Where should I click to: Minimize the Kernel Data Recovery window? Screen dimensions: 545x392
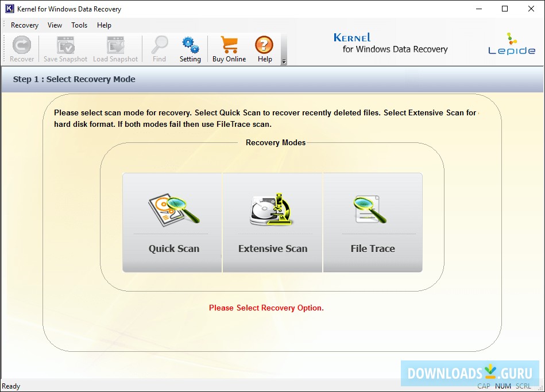point(479,9)
